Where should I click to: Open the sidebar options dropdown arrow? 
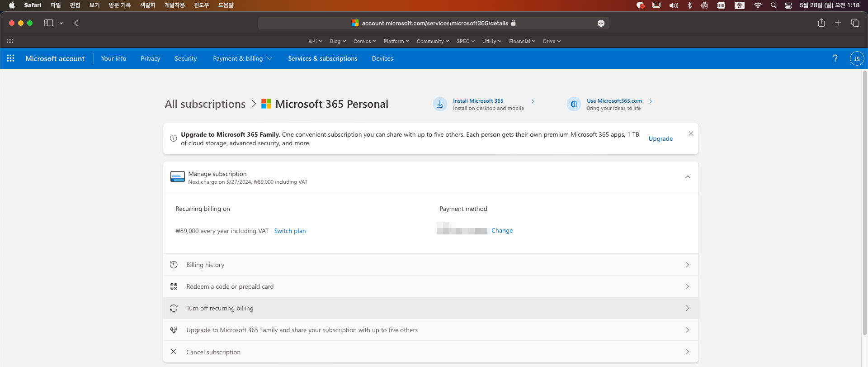pos(61,23)
